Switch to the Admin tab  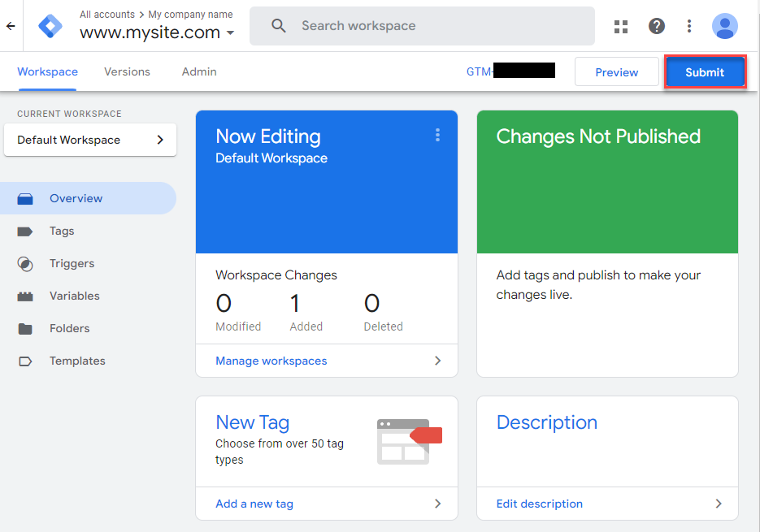tap(199, 71)
